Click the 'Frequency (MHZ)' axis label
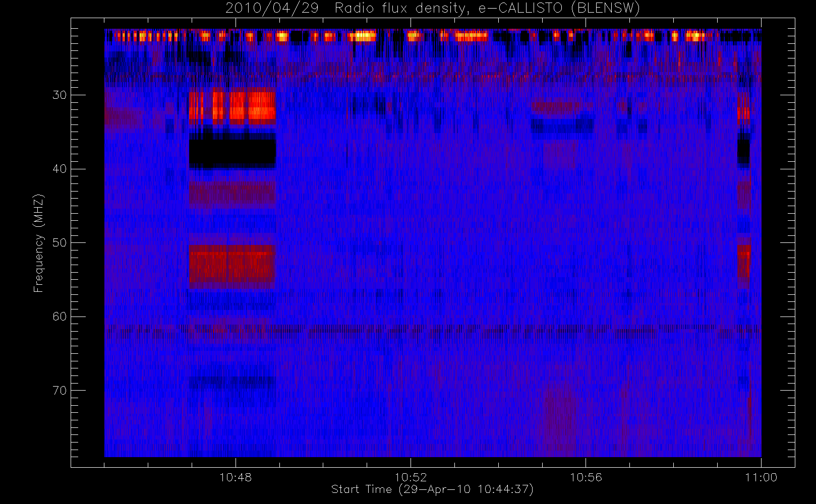The image size is (816, 504). 38,243
